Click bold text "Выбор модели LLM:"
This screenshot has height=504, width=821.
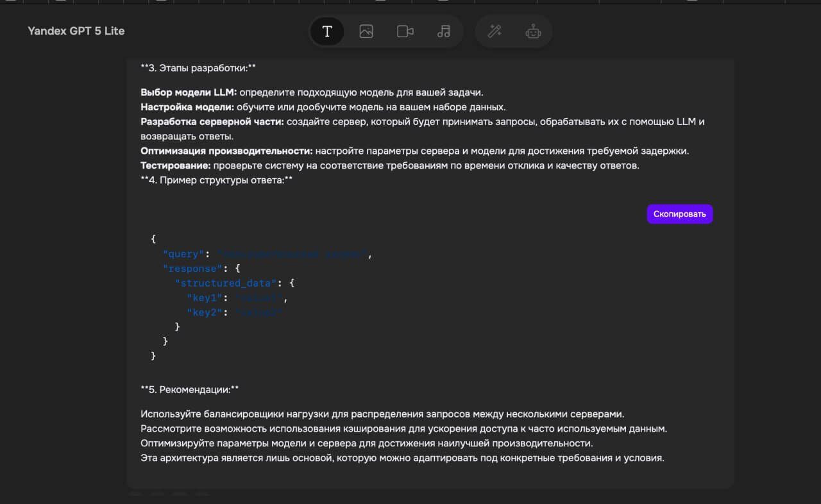[189, 92]
